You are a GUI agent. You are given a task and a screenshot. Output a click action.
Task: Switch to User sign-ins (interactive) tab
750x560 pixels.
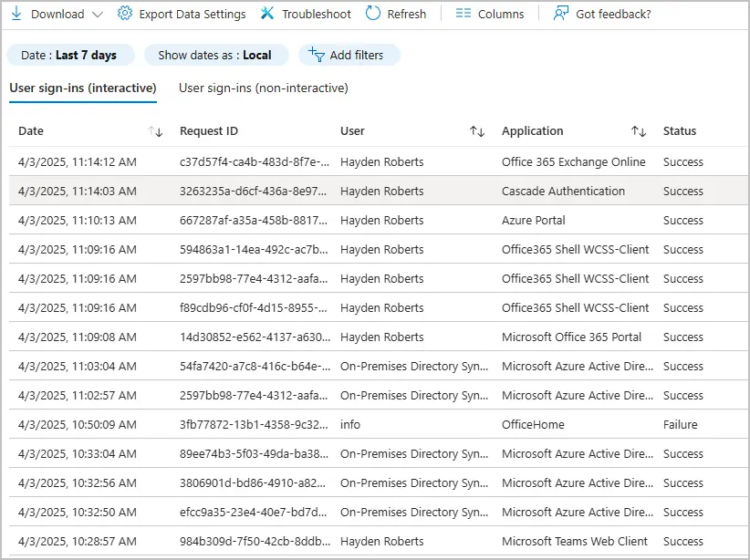pyautogui.click(x=83, y=88)
